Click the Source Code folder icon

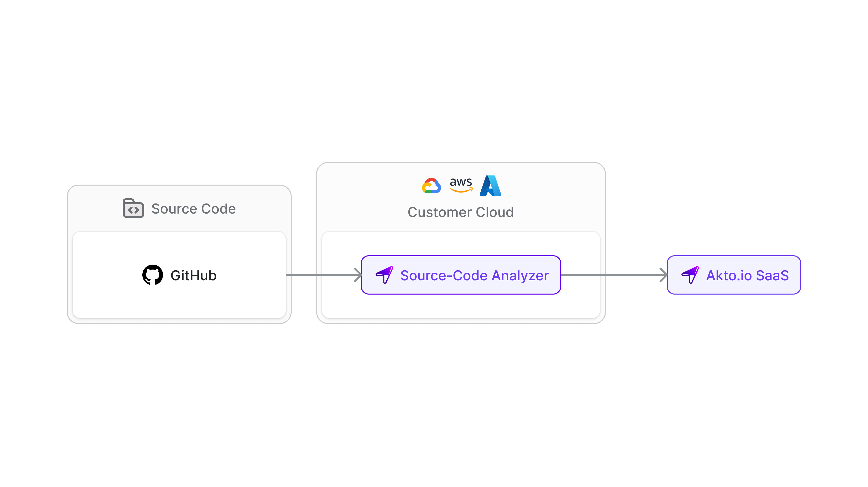(x=134, y=208)
